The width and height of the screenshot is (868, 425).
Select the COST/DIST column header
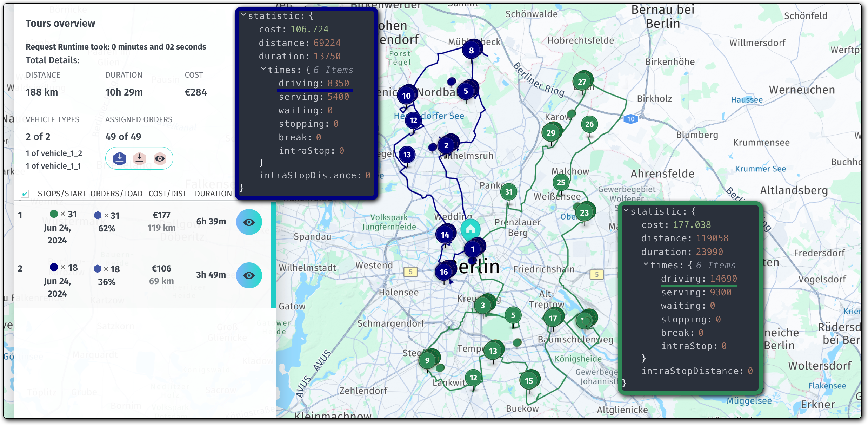(167, 193)
